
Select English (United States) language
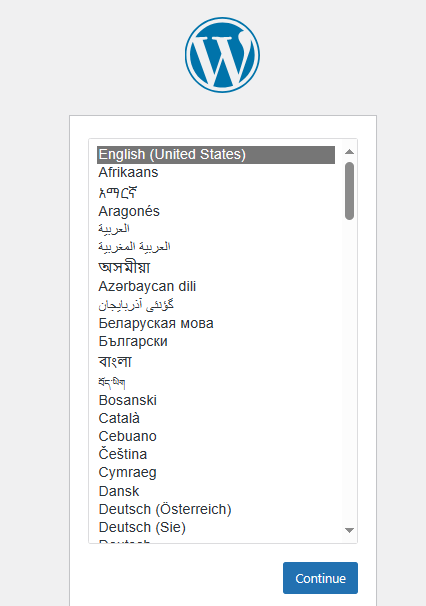216,155
